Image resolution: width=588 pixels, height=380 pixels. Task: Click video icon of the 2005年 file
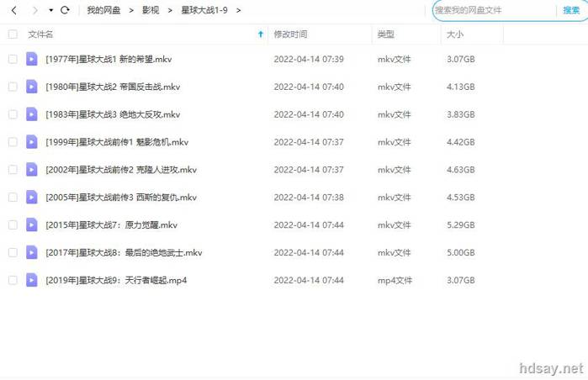point(32,197)
